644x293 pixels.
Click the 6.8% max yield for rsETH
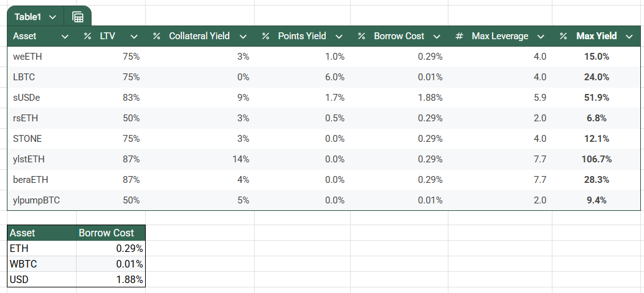tap(597, 118)
